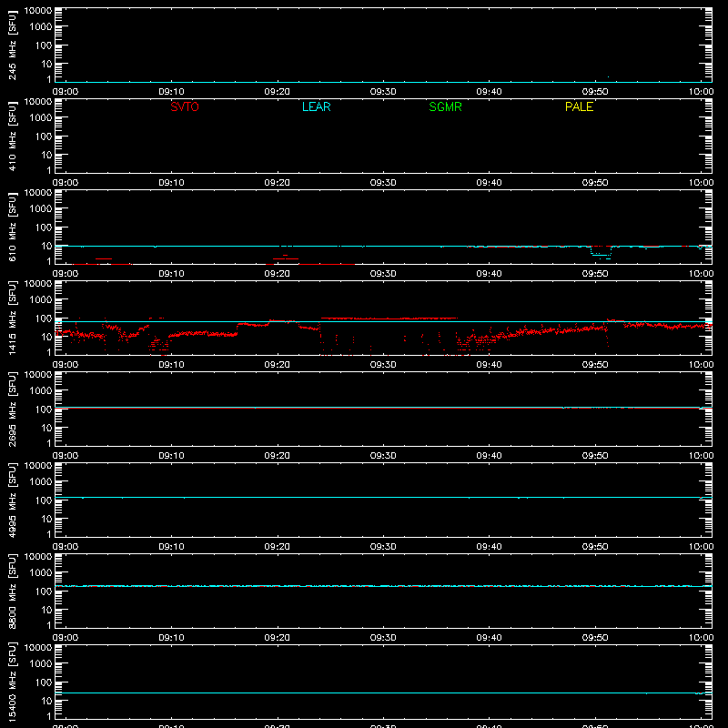
Task: Select the 2695 MHz [SFU] axis title
Action: 12,409
